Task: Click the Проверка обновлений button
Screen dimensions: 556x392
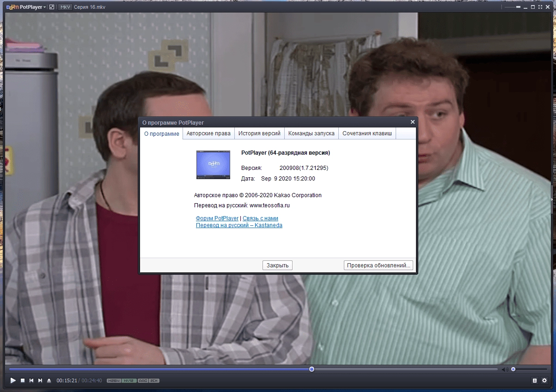Action: [379, 265]
